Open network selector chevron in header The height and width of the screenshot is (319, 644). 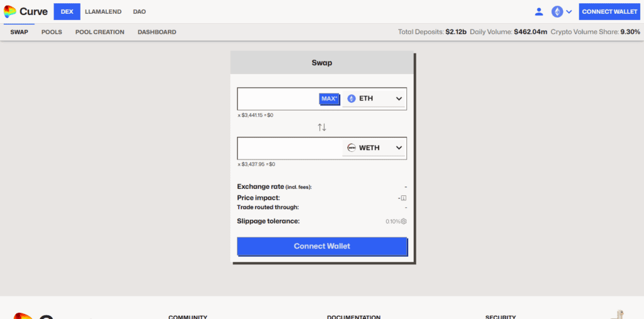[x=569, y=11]
